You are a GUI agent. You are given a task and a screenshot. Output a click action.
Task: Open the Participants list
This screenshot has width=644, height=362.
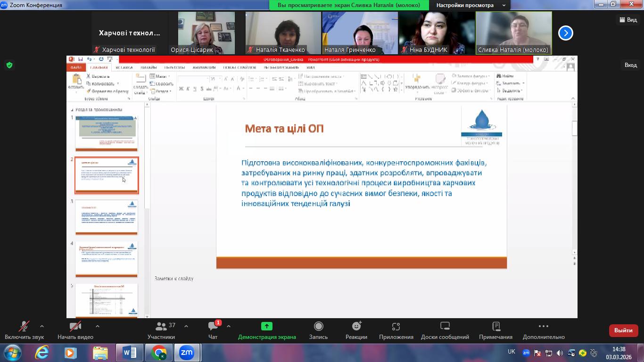[x=161, y=327]
